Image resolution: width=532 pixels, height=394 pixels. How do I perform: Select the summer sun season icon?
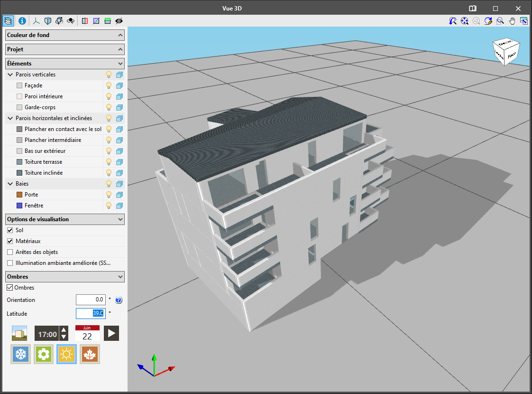click(66, 354)
